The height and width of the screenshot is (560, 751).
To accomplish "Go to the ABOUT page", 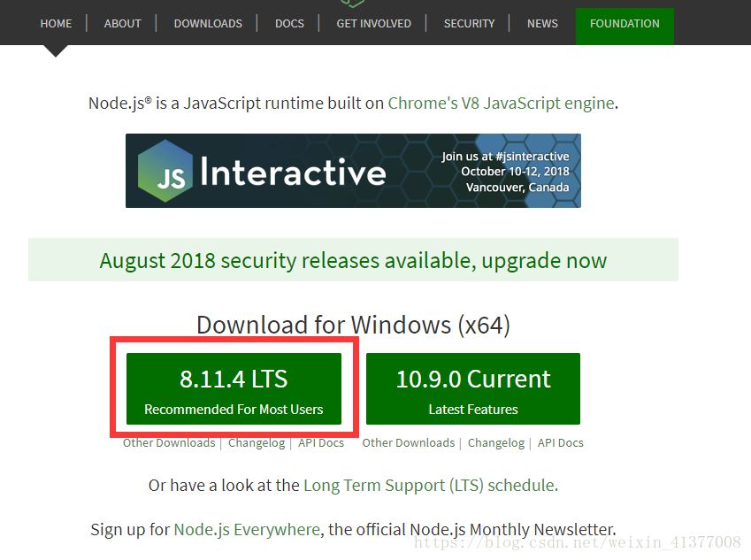I will click(x=123, y=24).
